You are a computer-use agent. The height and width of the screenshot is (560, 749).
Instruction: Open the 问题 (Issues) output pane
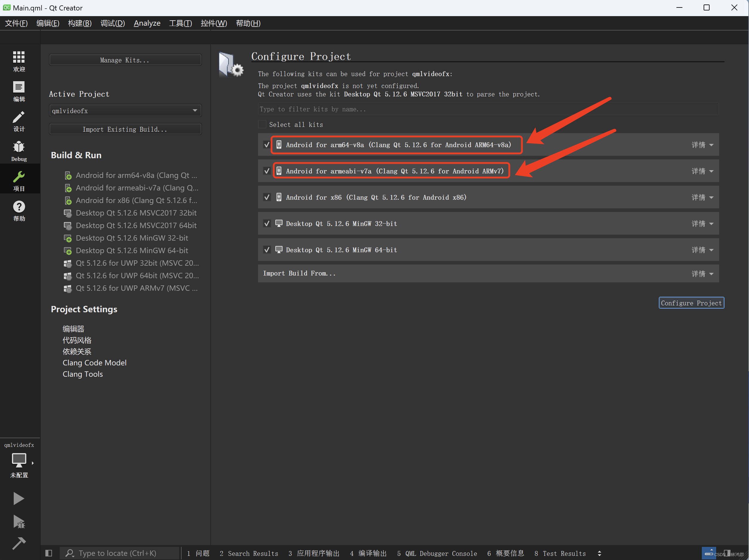click(x=198, y=553)
